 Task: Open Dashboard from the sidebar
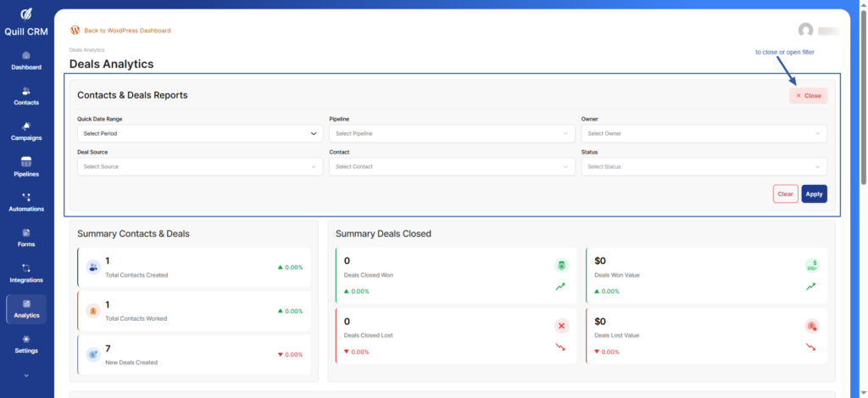click(26, 60)
